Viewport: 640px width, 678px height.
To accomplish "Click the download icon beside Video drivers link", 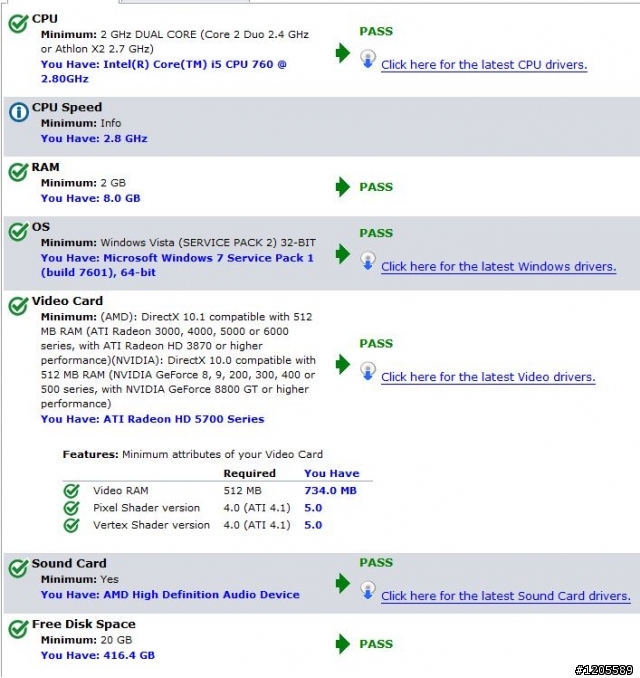I will pos(368,371).
